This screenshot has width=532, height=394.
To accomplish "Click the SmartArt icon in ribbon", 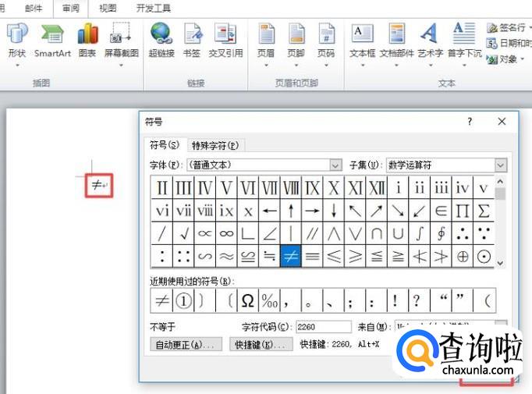I will click(x=52, y=40).
